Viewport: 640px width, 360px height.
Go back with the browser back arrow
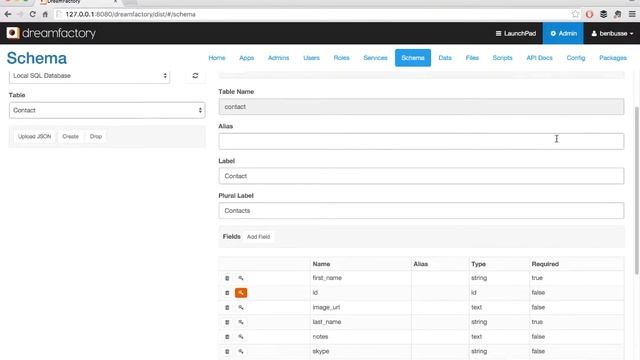[8, 14]
